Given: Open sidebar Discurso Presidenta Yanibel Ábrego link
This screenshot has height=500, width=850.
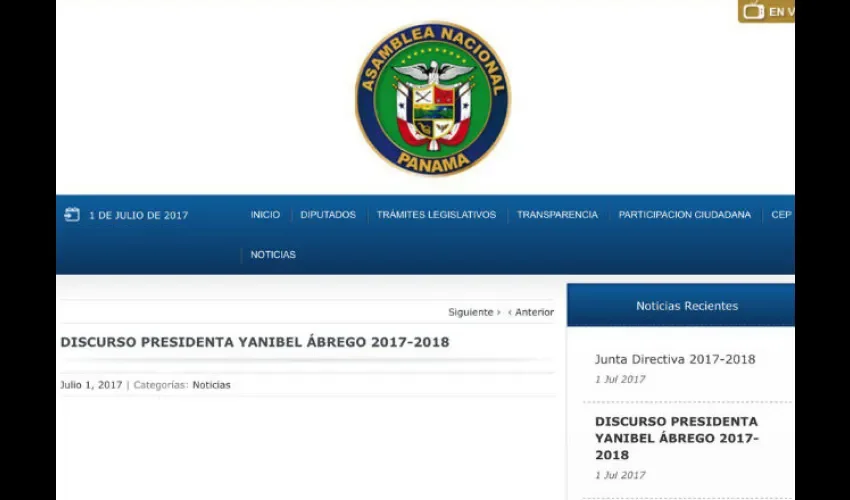Looking at the screenshot, I should (677, 438).
